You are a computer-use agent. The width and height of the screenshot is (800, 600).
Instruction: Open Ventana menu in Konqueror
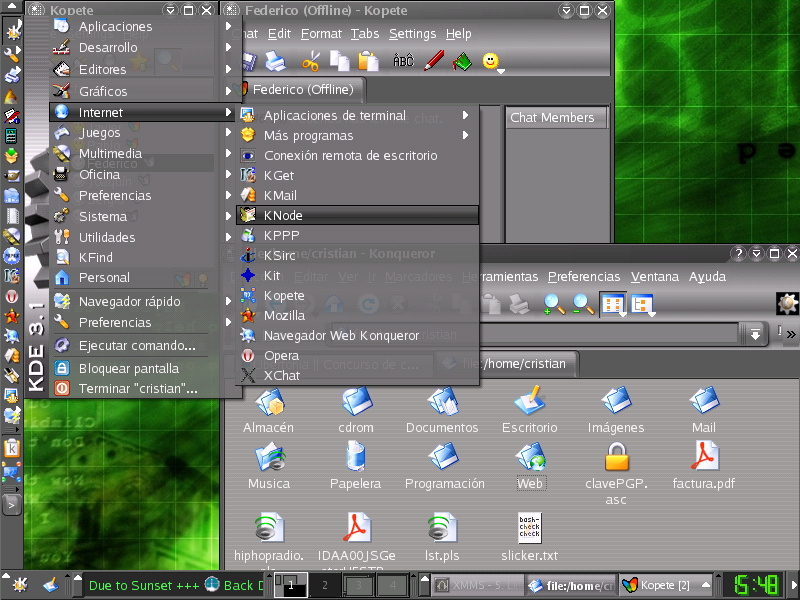click(655, 277)
